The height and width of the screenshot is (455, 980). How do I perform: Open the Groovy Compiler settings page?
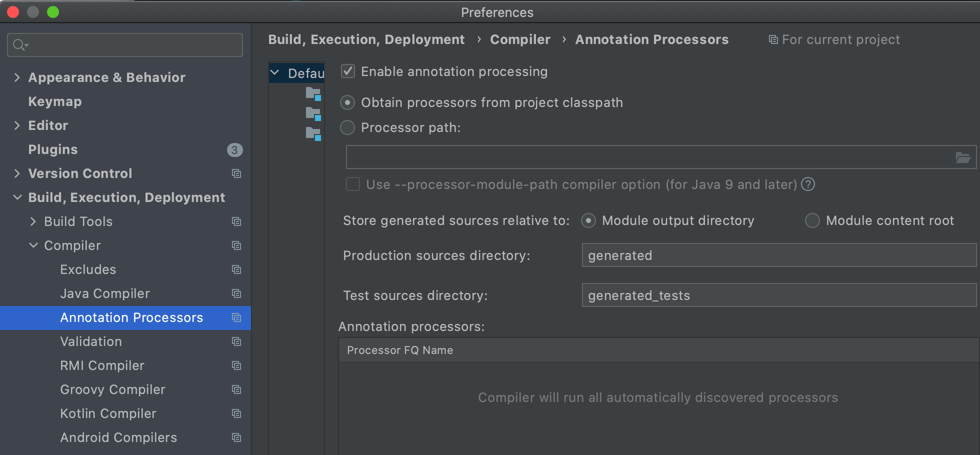coord(112,389)
